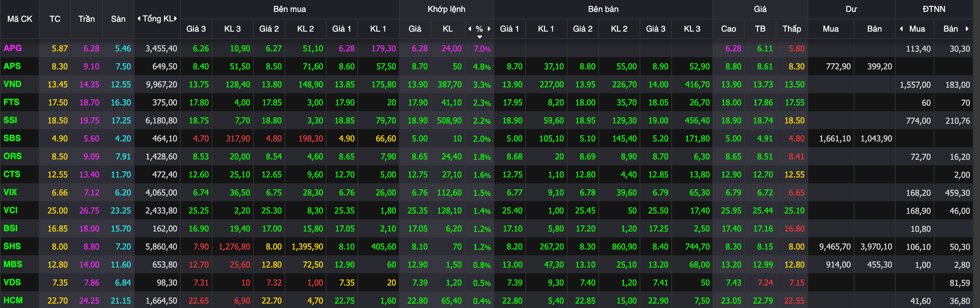The width and height of the screenshot is (980, 308).
Task: Open the ORS stock symbol
Action: [x=13, y=156]
